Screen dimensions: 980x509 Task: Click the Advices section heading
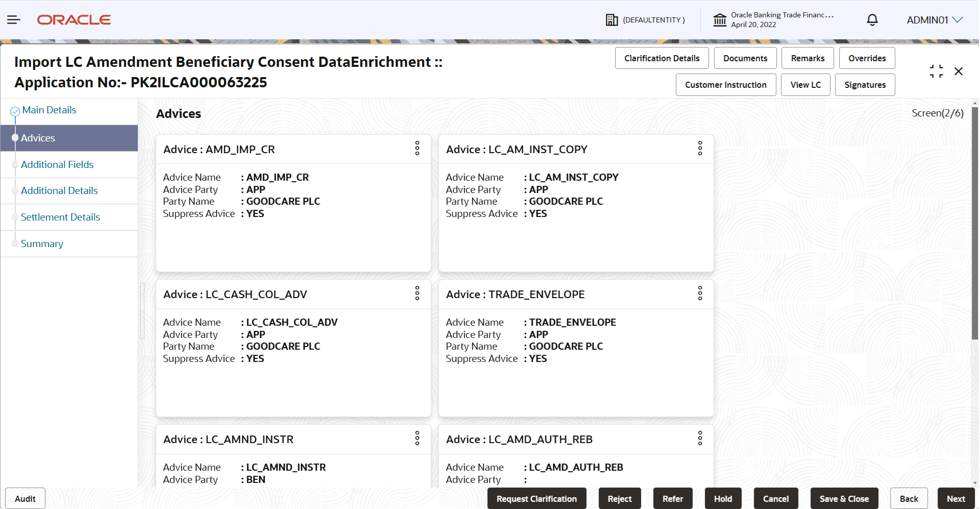pos(179,114)
